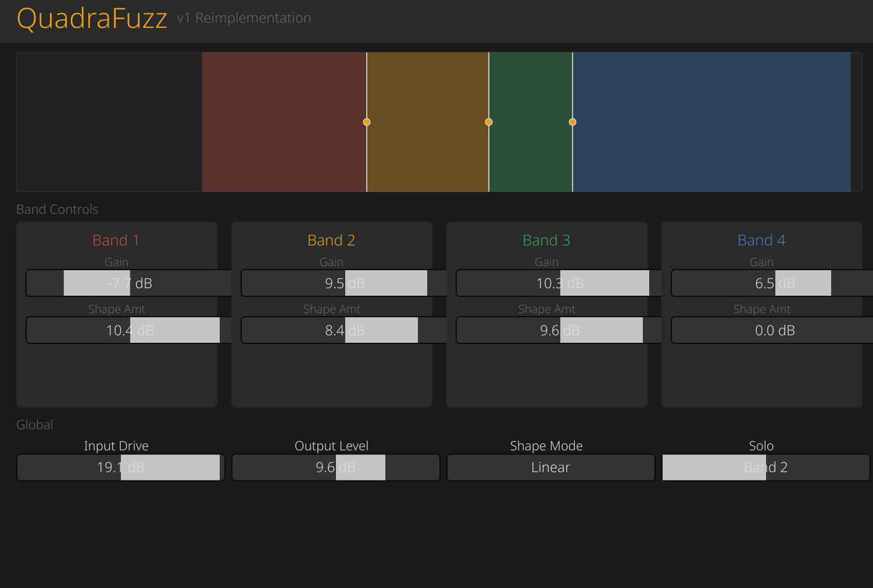The width and height of the screenshot is (873, 588).
Task: Click the QuadraFuzz title logo
Action: [92, 19]
